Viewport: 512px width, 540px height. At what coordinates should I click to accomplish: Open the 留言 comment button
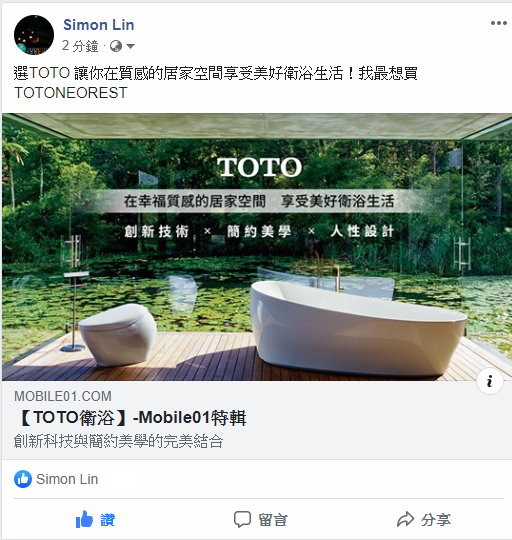coord(261,519)
